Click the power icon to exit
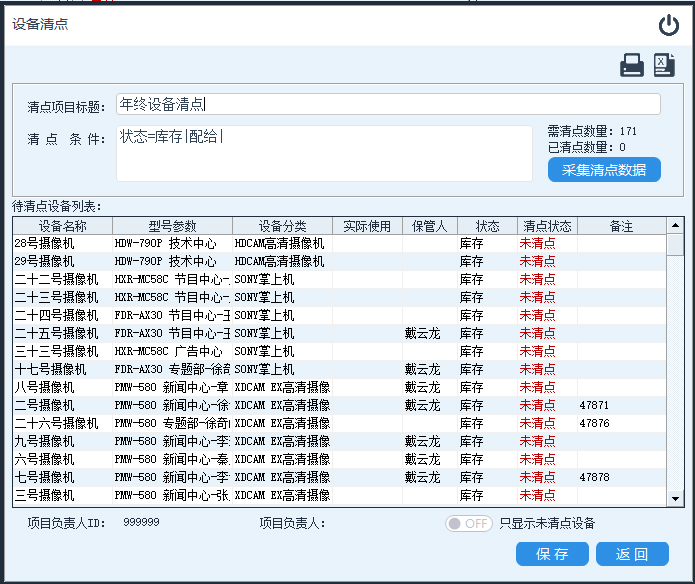Image resolution: width=695 pixels, height=584 pixels. coord(668,26)
